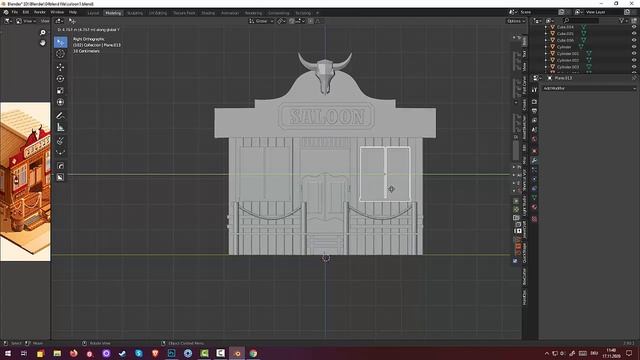The image size is (640, 360).
Task: Open Material properties tab
Action: click(534, 207)
